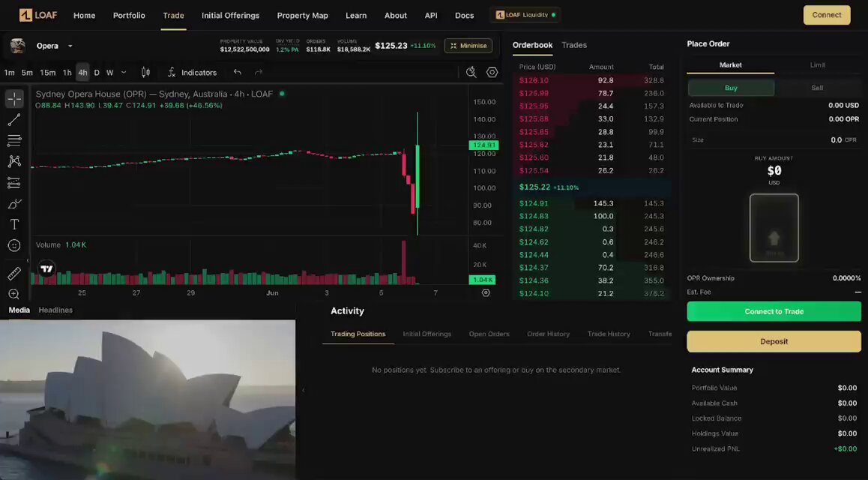Click the LOAF Liquidity badge
This screenshot has width=868, height=480.
[x=525, y=15]
